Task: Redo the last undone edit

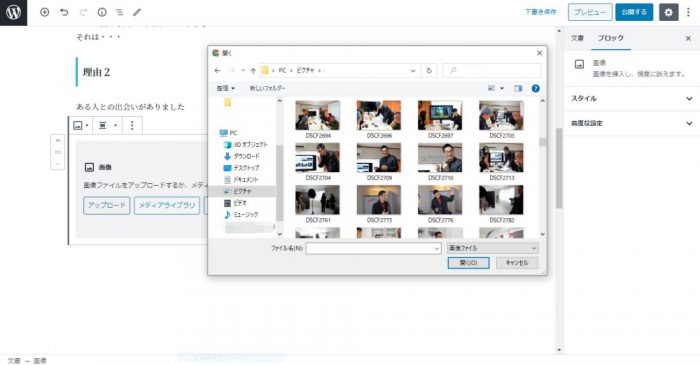Action: tap(83, 12)
